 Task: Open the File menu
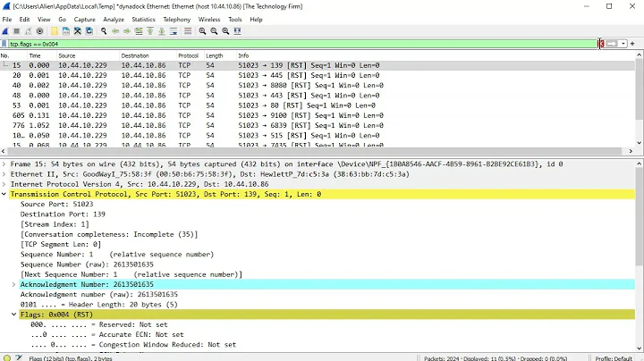[x=7, y=20]
